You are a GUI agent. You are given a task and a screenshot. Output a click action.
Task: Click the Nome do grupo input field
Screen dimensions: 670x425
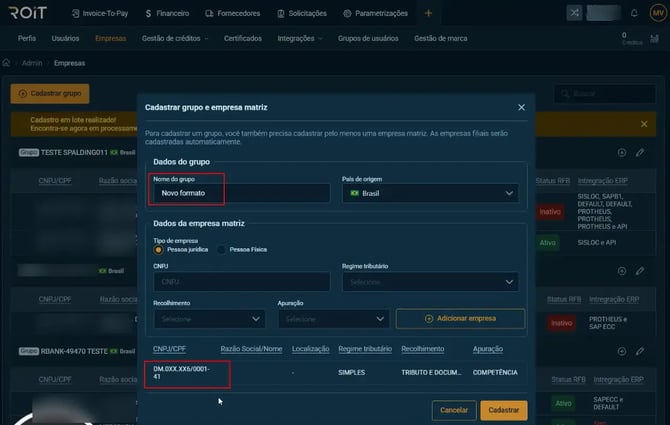tap(241, 193)
